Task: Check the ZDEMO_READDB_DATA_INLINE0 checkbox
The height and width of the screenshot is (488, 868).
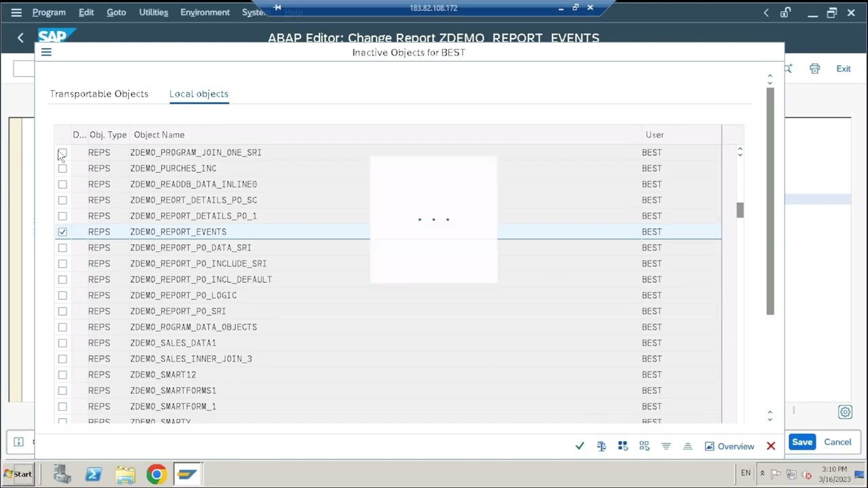Action: click(62, 184)
